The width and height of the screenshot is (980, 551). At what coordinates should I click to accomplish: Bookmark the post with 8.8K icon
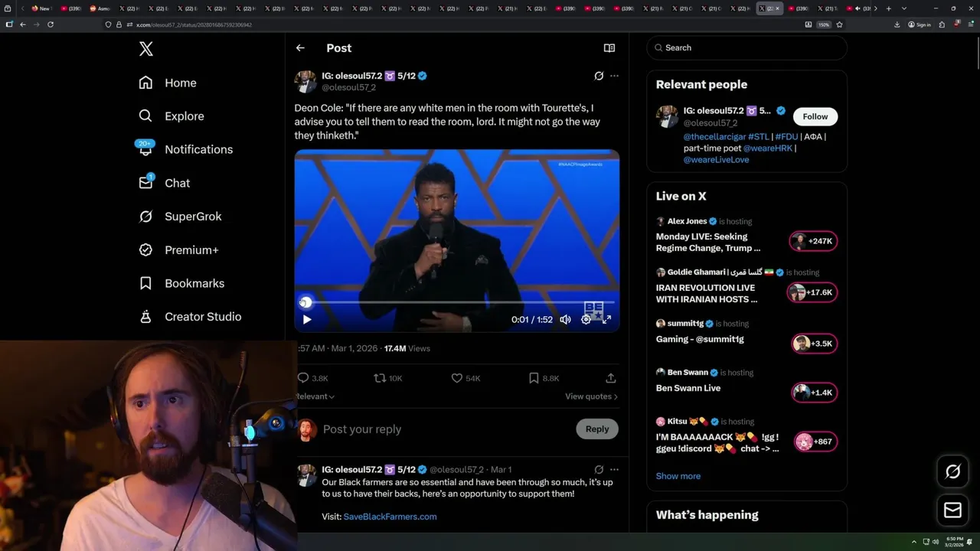(544, 378)
